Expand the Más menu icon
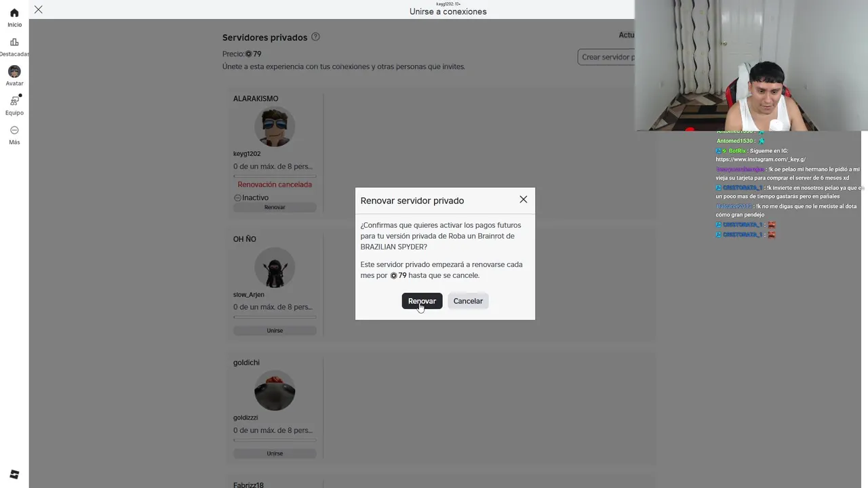 click(x=14, y=130)
